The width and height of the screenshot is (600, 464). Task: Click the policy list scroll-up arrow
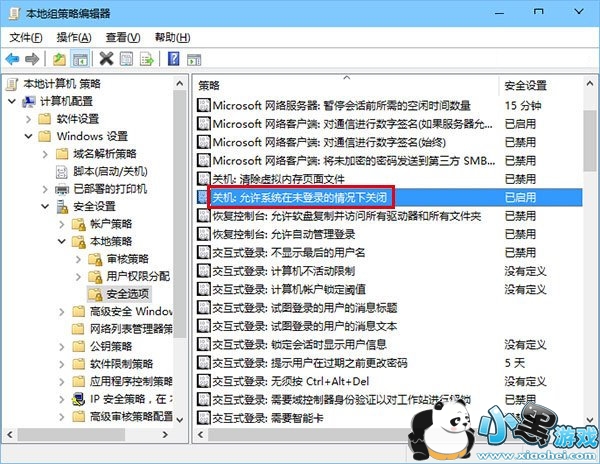[x=589, y=84]
